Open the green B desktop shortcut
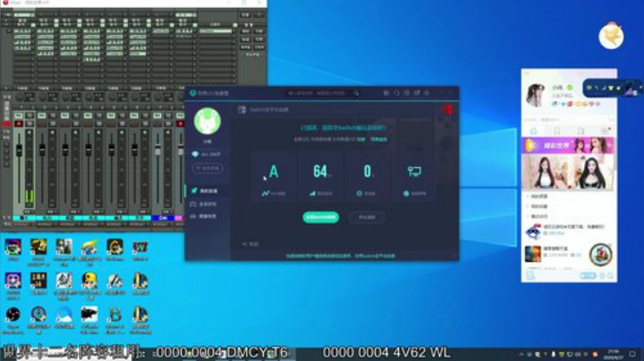This screenshot has height=361, width=644. [x=114, y=315]
